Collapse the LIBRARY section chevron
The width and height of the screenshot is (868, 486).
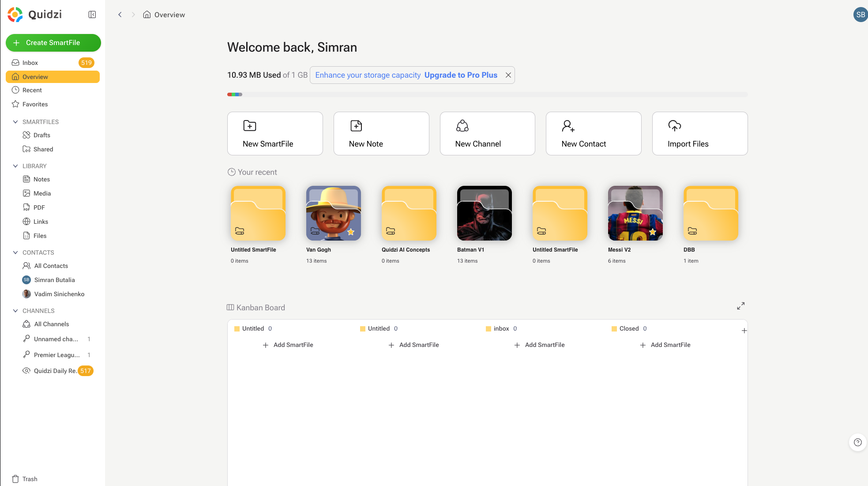click(15, 166)
